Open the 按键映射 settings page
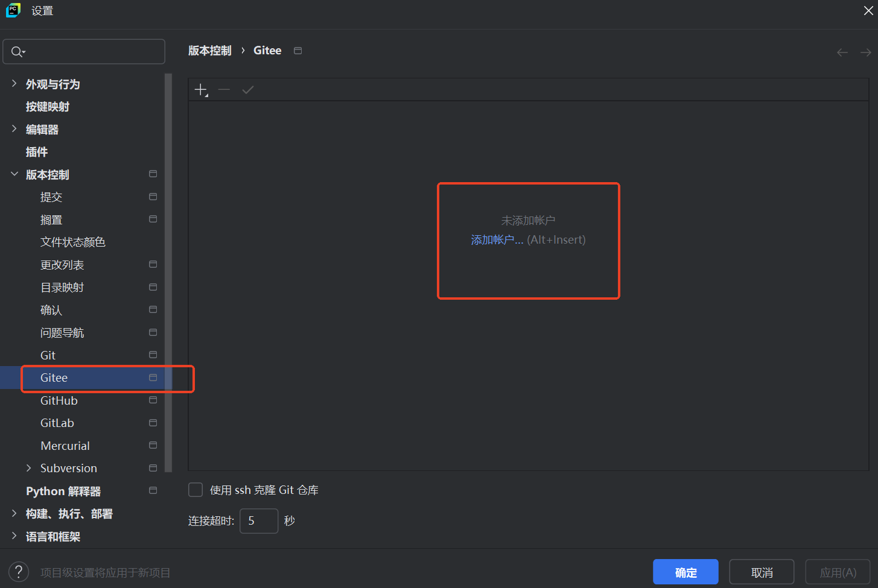 [x=48, y=107]
